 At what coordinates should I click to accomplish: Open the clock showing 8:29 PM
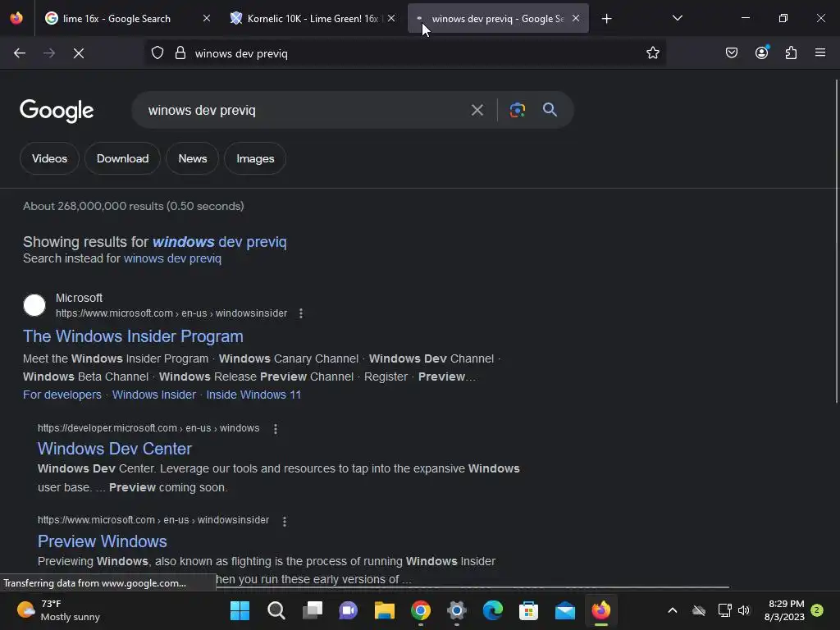pos(784,610)
